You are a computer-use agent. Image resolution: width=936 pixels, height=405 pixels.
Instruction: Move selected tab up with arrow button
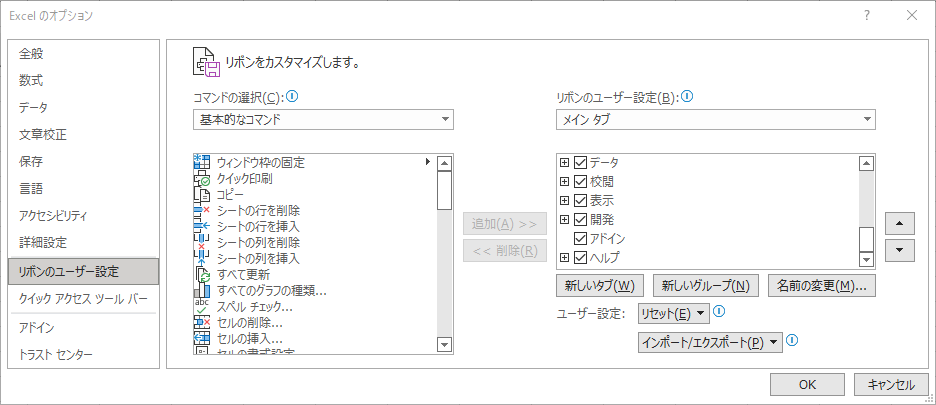900,223
